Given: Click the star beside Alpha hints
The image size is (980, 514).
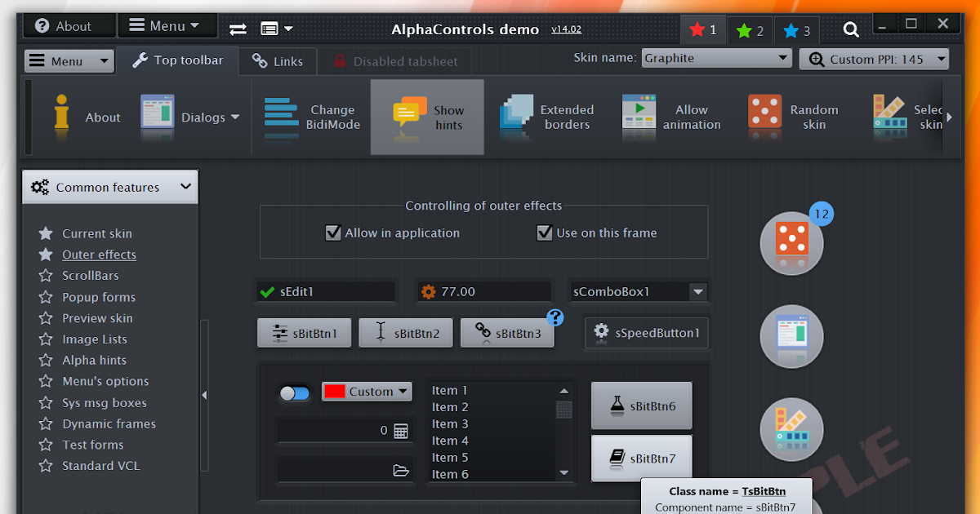Looking at the screenshot, I should (46, 360).
